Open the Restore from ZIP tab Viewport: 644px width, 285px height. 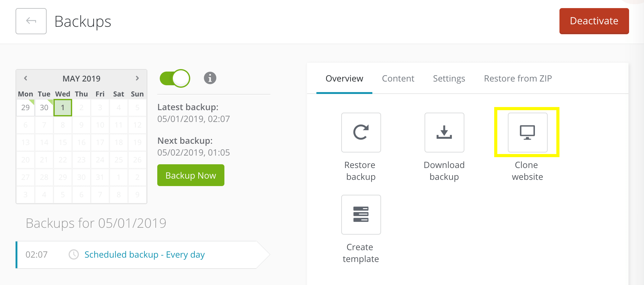click(x=518, y=78)
